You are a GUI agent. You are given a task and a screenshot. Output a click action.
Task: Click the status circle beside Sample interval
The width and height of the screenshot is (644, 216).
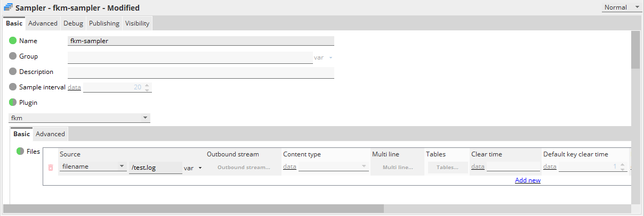point(13,87)
